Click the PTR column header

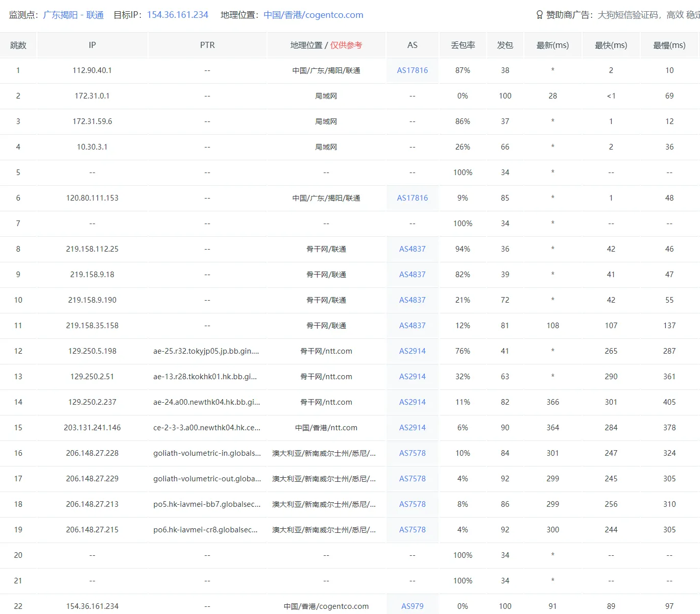click(207, 45)
